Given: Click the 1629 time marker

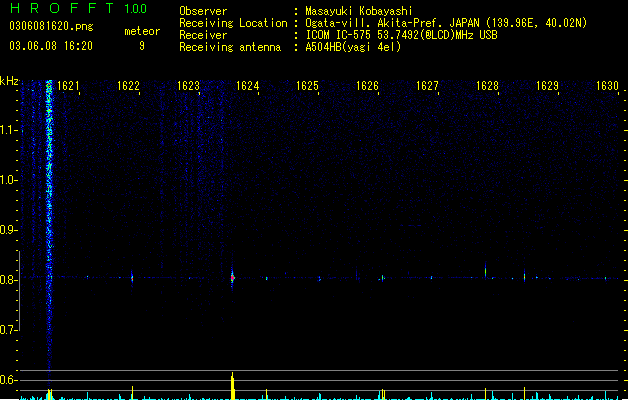Looking at the screenshot, I should [x=547, y=86].
